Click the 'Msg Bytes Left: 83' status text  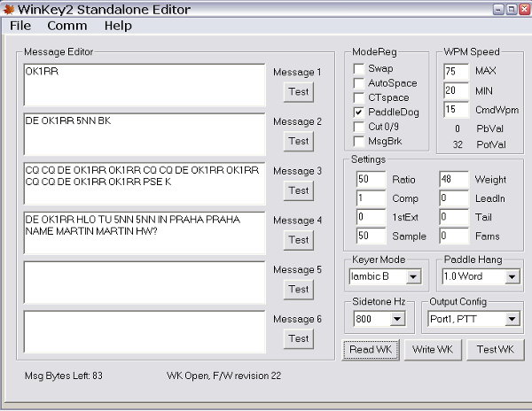[x=64, y=376]
